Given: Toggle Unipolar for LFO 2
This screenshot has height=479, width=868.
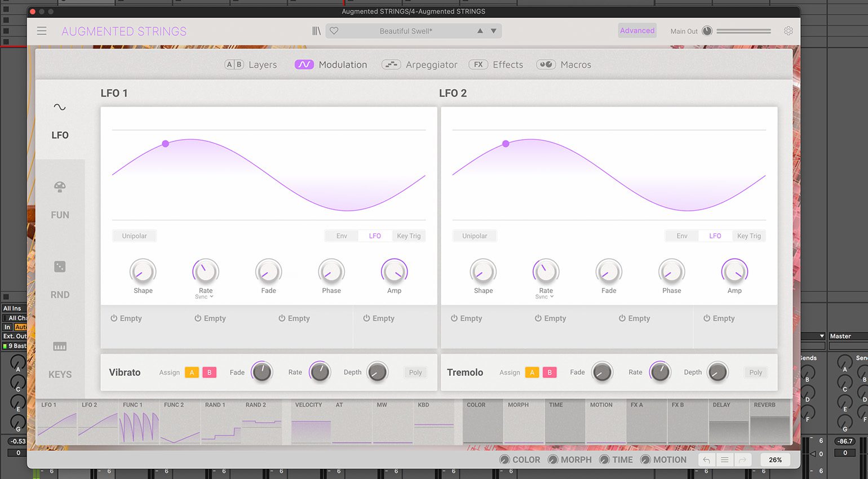Looking at the screenshot, I should point(475,236).
